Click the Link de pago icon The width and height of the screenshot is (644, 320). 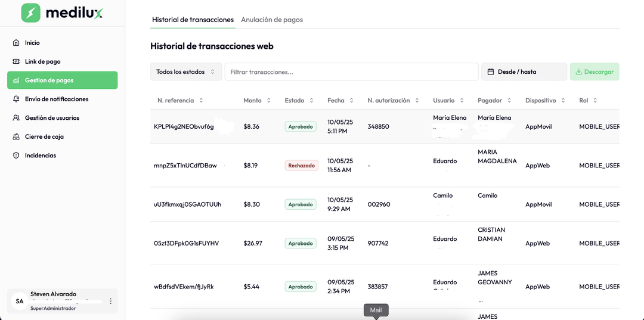[x=16, y=61]
